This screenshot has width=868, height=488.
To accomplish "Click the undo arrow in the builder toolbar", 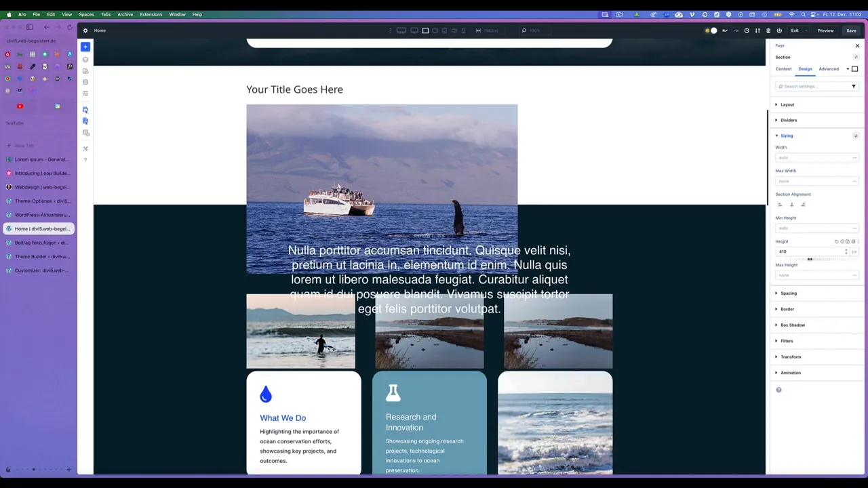I will (x=724, y=30).
